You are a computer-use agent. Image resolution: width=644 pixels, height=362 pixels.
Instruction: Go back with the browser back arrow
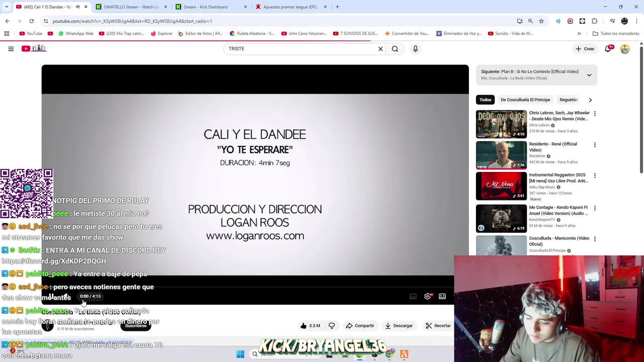click(x=7, y=21)
